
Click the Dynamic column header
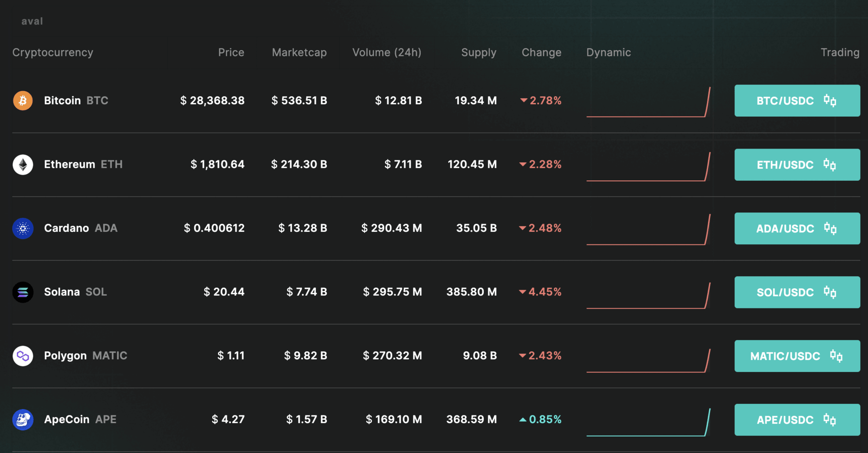[609, 53]
